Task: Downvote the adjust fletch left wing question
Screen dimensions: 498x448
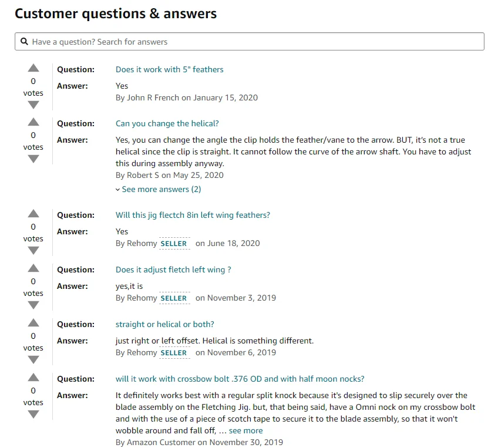Action: click(33, 305)
